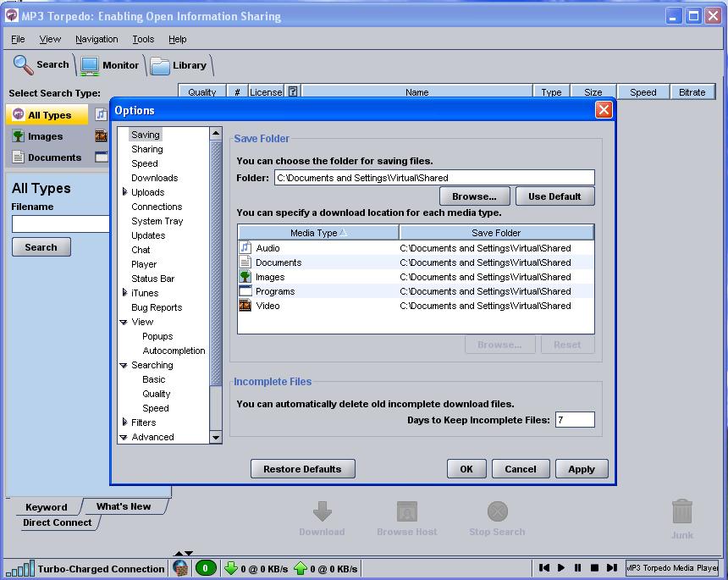
Task: Play the track in media player
Action: pyautogui.click(x=561, y=567)
